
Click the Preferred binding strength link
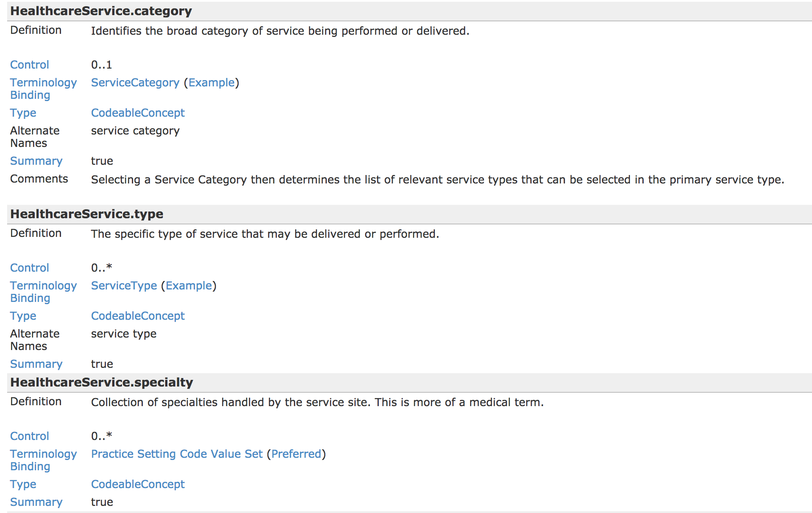click(296, 454)
